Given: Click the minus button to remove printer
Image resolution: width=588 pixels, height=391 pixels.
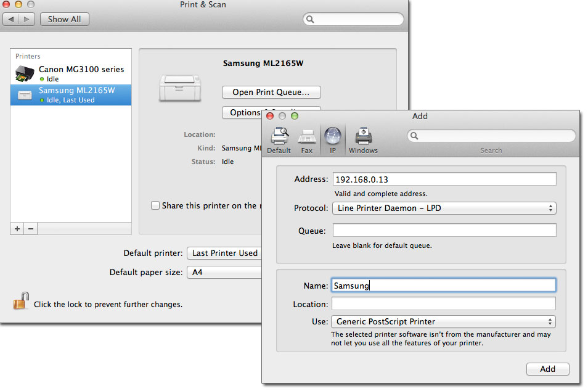Looking at the screenshot, I should tap(31, 229).
